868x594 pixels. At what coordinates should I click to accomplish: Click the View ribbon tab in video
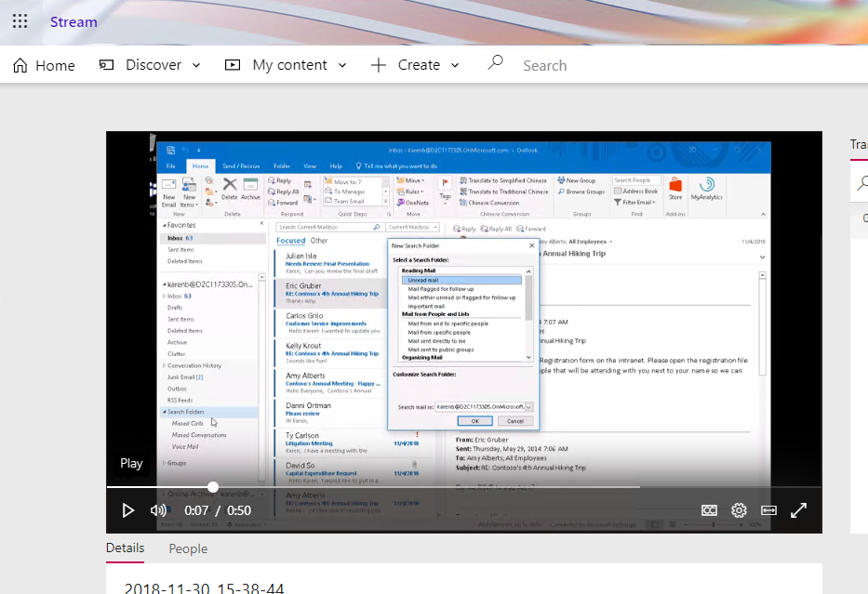coord(310,165)
